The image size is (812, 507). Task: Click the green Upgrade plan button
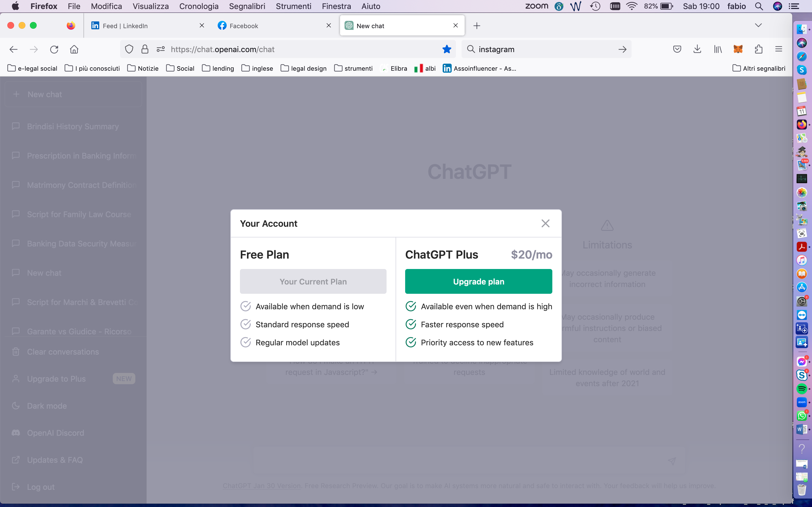tap(478, 281)
